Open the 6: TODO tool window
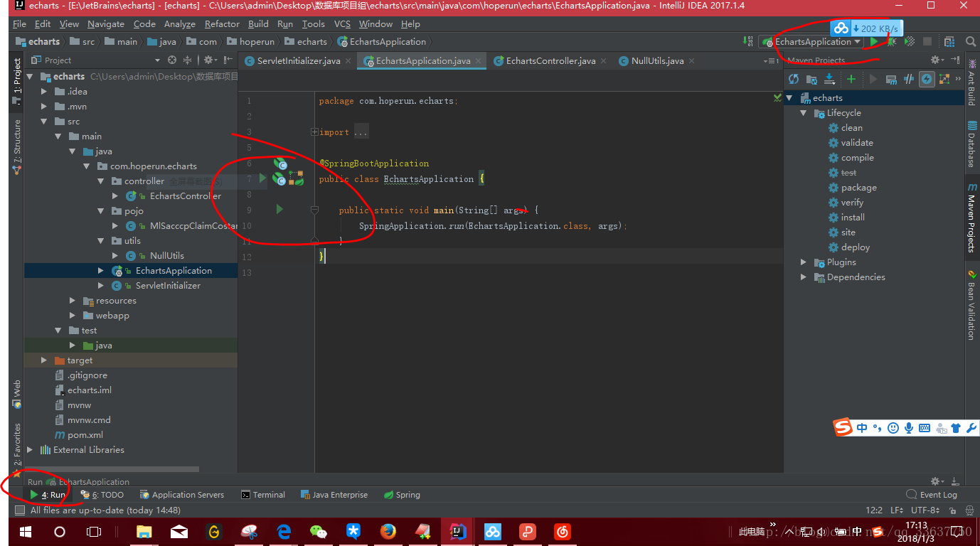Viewport: 980px width, 546px height. point(102,495)
